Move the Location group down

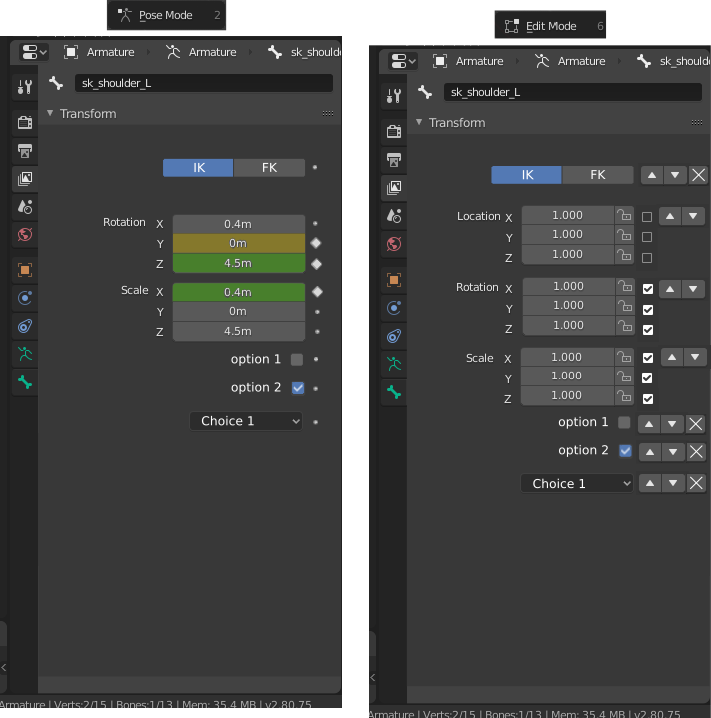point(693,216)
